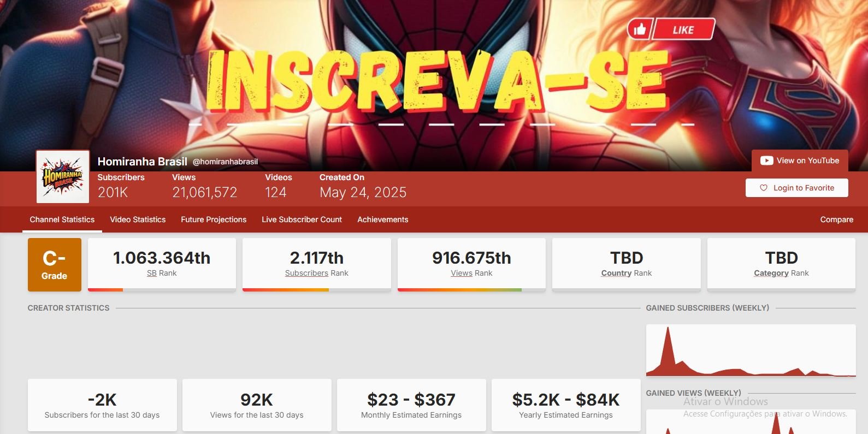Open the Achievements tab
The height and width of the screenshot is (434, 868).
(382, 219)
